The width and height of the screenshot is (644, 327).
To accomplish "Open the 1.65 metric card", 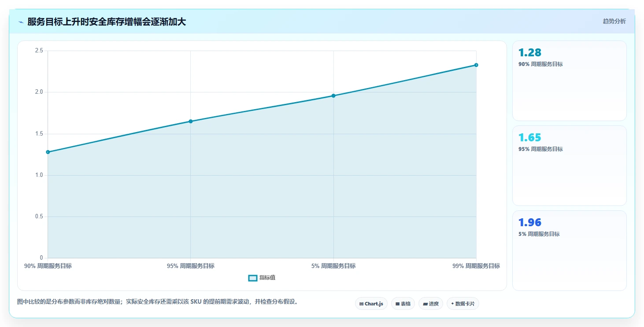I will pyautogui.click(x=569, y=165).
